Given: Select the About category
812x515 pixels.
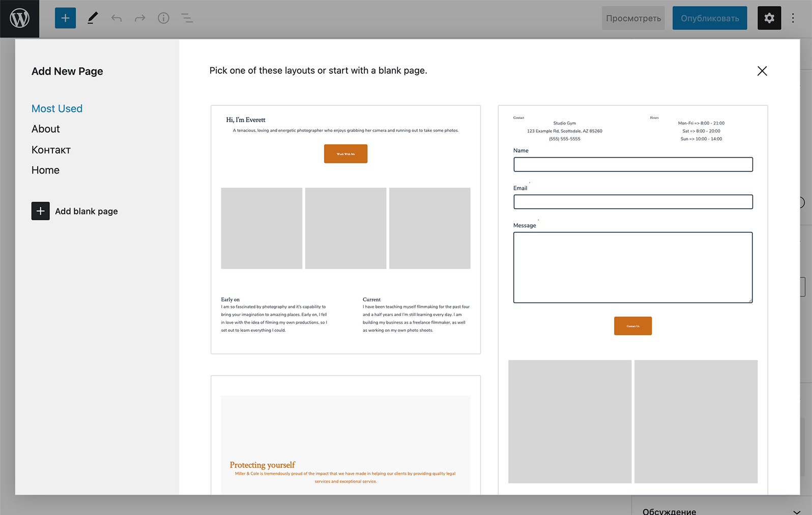Looking at the screenshot, I should click(x=46, y=129).
